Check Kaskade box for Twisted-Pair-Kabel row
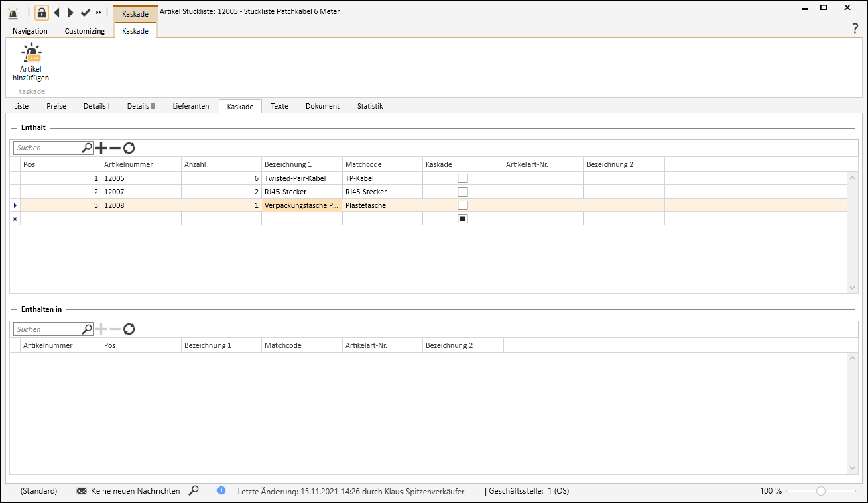Viewport: 868px width, 503px height. 462,178
